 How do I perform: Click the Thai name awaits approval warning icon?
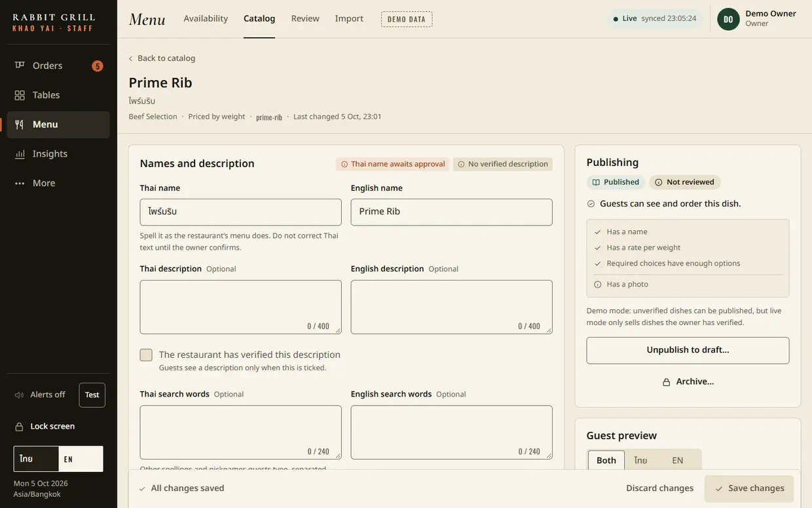pos(344,165)
